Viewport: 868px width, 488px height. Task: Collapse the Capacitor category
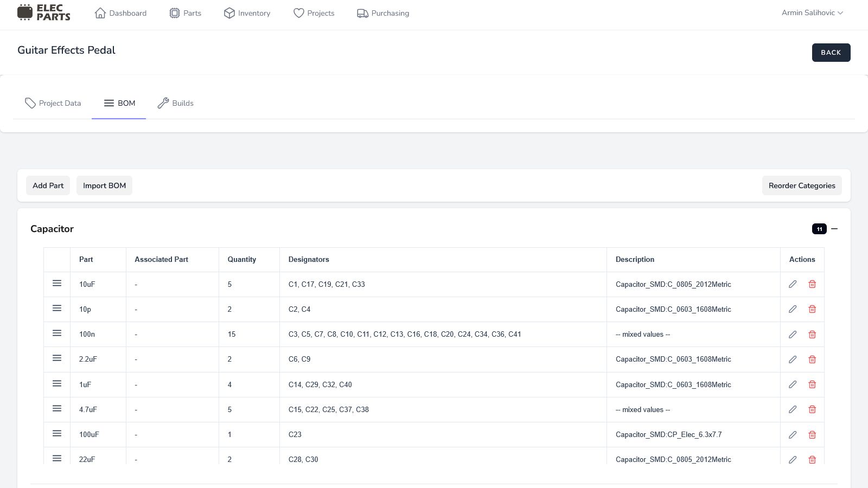834,229
